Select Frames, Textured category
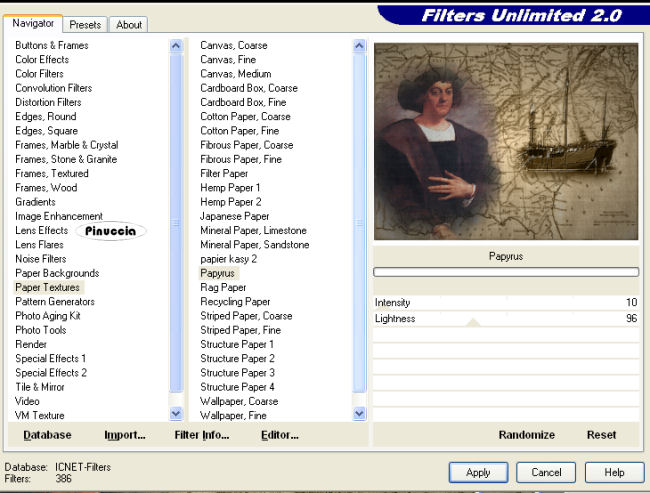 52,173
